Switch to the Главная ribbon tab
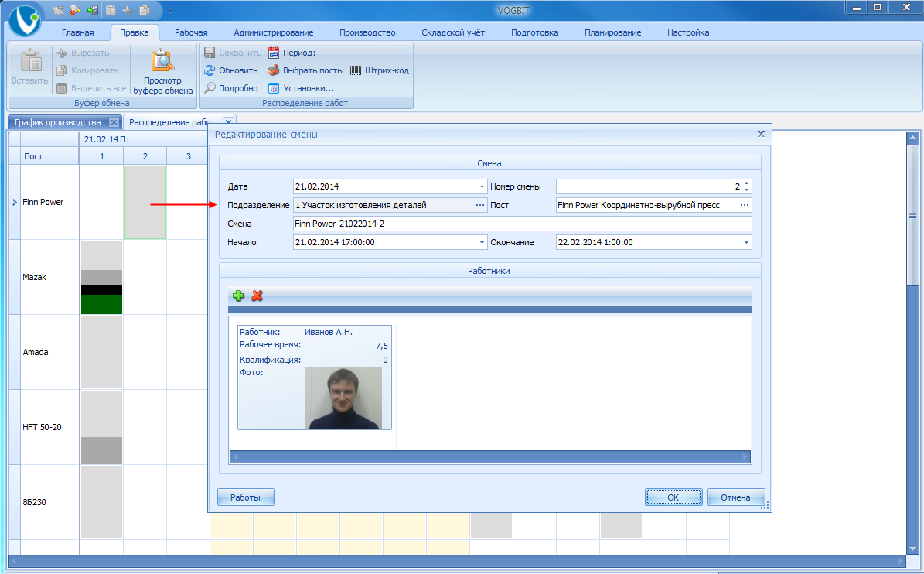This screenshot has height=574, width=924. tap(78, 32)
